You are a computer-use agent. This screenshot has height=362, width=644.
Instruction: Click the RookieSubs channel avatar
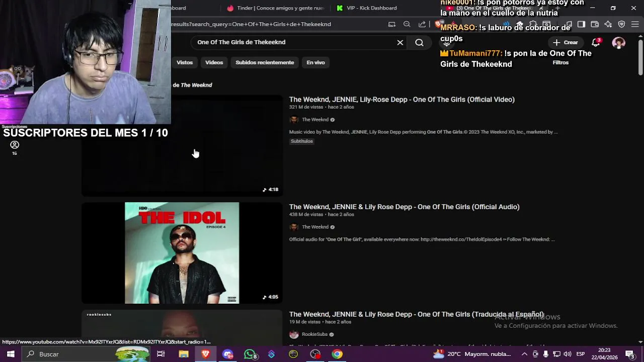tap(294, 334)
